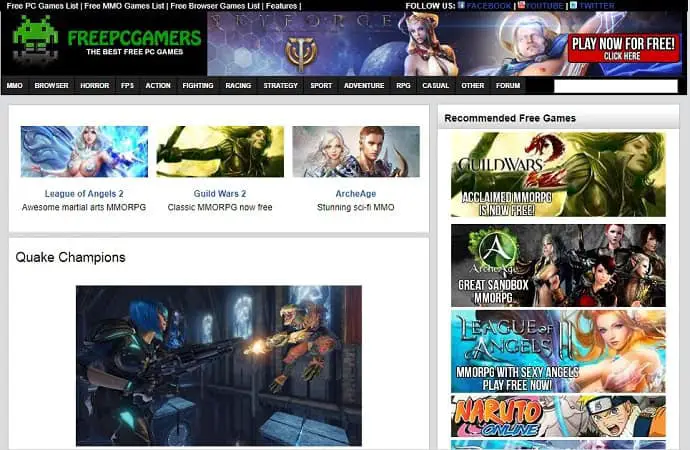Viewport: 690px width, 450px height.
Task: Click the Skyforge banner emblem
Action: (301, 53)
